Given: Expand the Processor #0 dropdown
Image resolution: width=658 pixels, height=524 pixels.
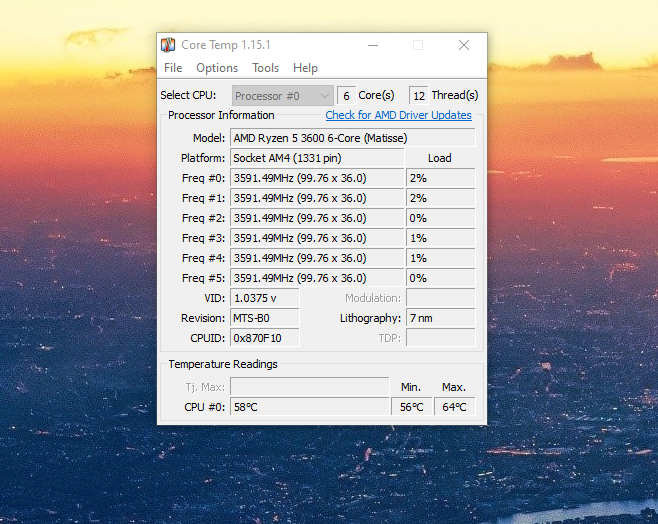Looking at the screenshot, I should click(282, 96).
